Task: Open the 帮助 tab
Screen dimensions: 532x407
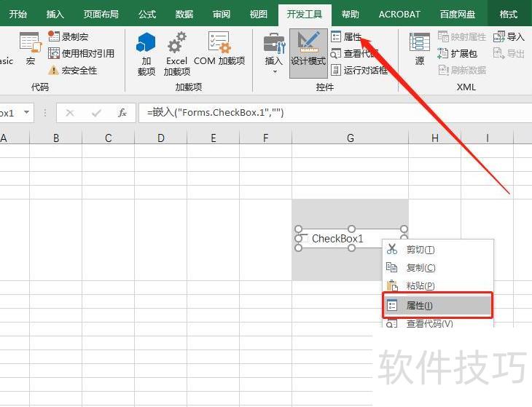Action: pyautogui.click(x=350, y=15)
